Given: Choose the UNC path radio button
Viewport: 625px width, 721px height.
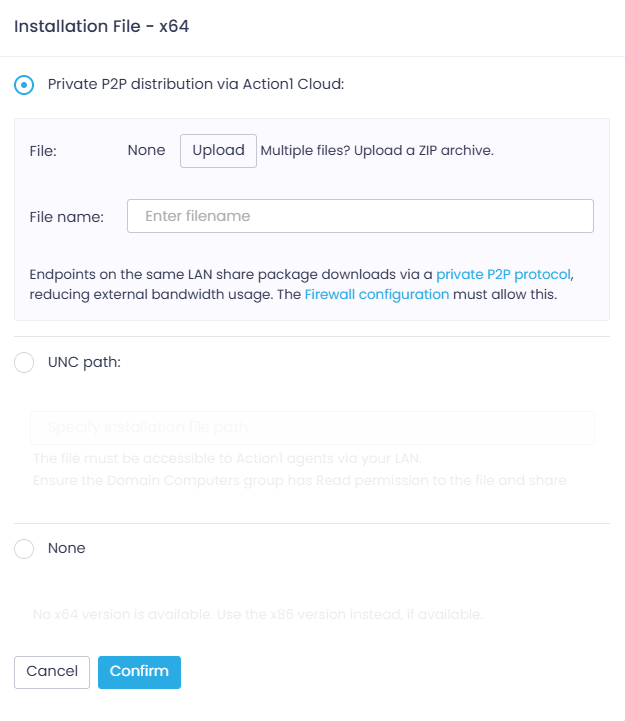Looking at the screenshot, I should click(x=25, y=363).
